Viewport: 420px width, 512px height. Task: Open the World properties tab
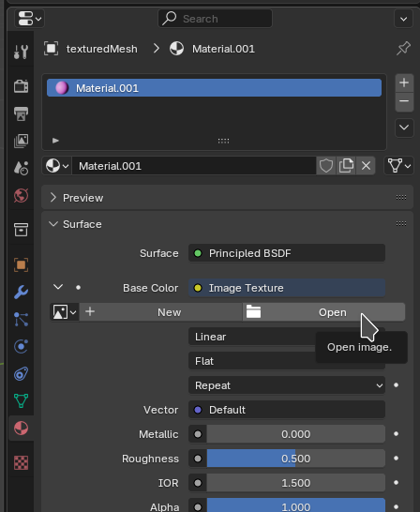(21, 196)
